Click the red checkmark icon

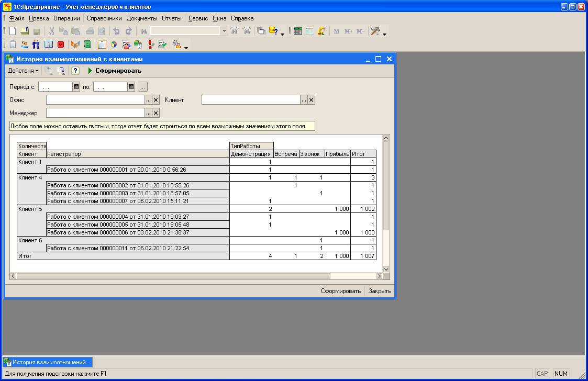(x=61, y=44)
